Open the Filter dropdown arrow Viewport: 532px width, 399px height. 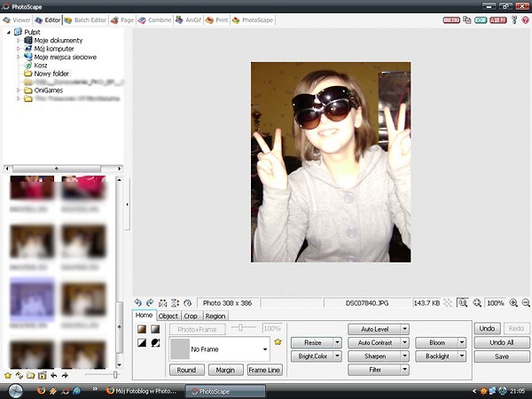point(405,370)
